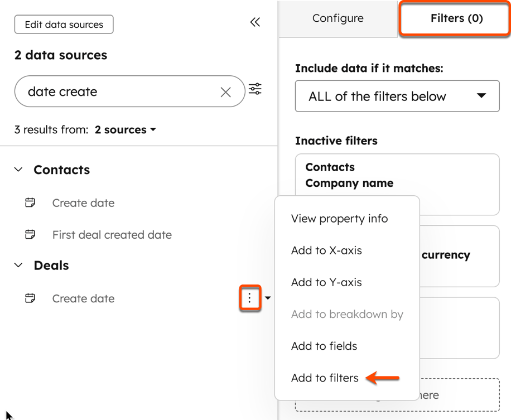Click the calendar icon beside Deals Create date
Viewport: 511px width, 420px height.
[x=30, y=298]
